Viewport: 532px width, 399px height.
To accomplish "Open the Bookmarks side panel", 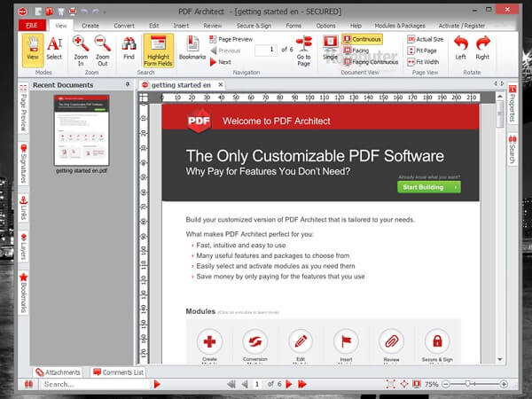I will 23,293.
